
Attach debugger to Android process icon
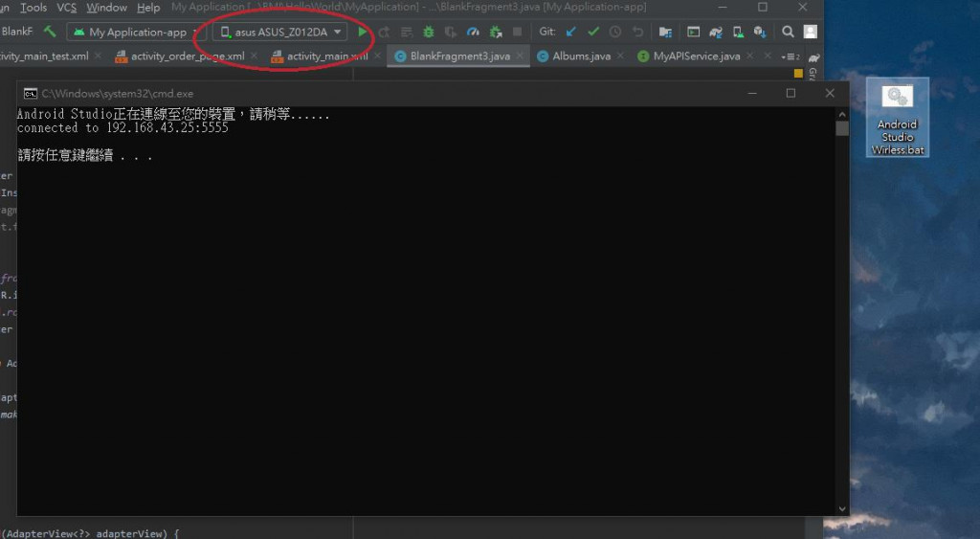coord(496,32)
